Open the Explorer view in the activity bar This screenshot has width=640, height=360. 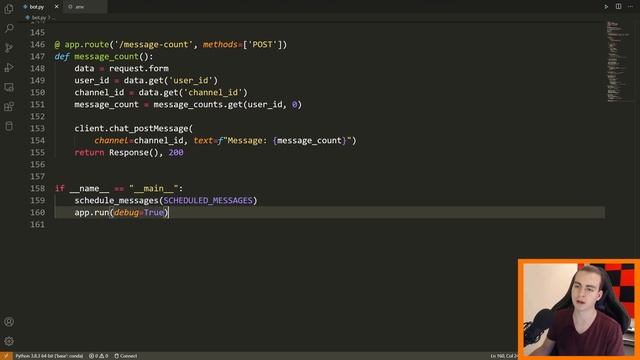pyautogui.click(x=9, y=9)
